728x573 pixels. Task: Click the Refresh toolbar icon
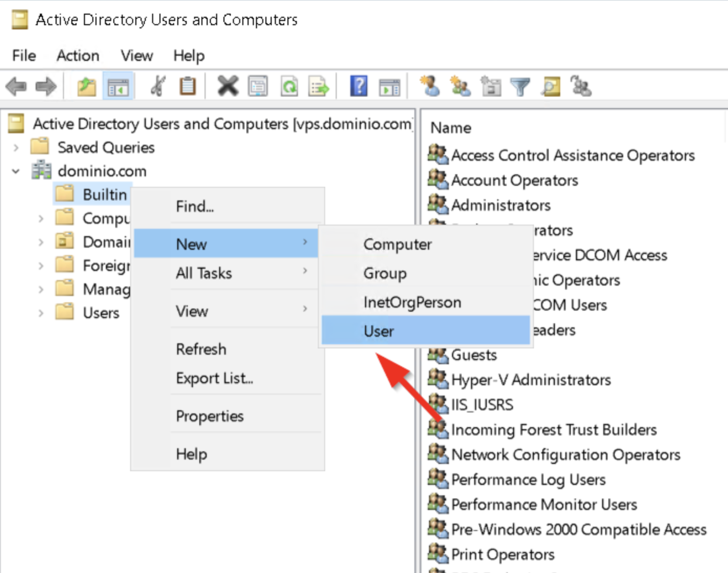coord(289,87)
